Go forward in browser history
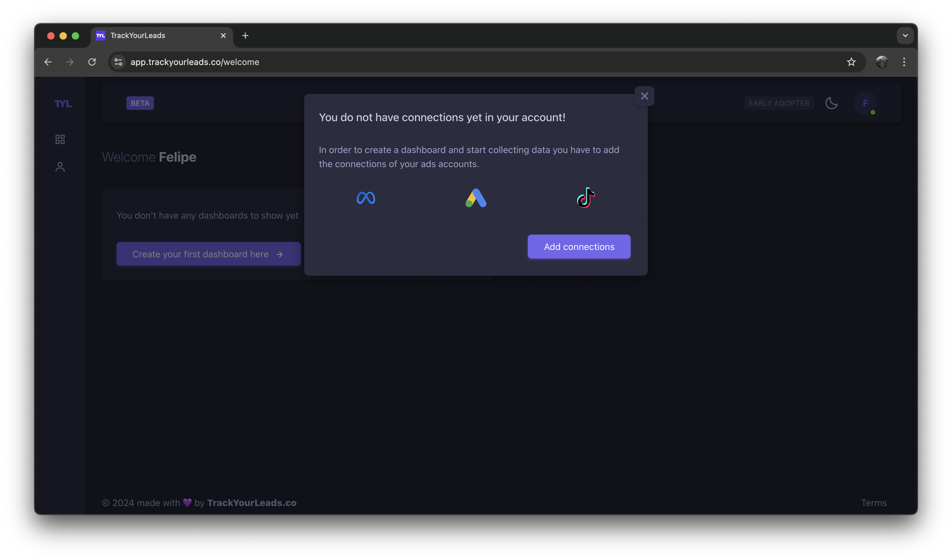Image resolution: width=952 pixels, height=560 pixels. coord(70,62)
